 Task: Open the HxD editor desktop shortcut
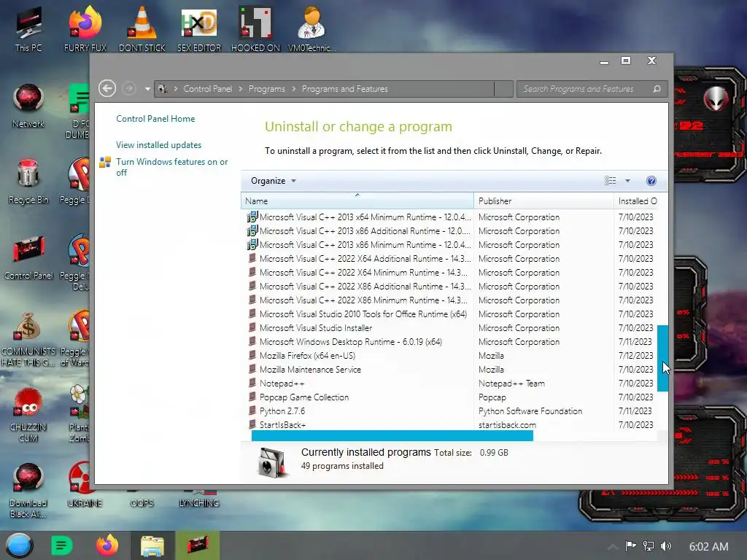coord(199,29)
